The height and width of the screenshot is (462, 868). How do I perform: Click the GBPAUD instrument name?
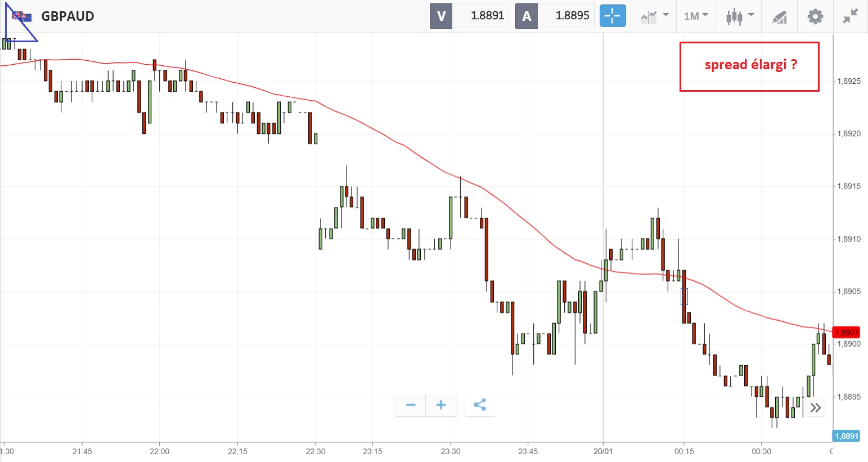pos(68,16)
